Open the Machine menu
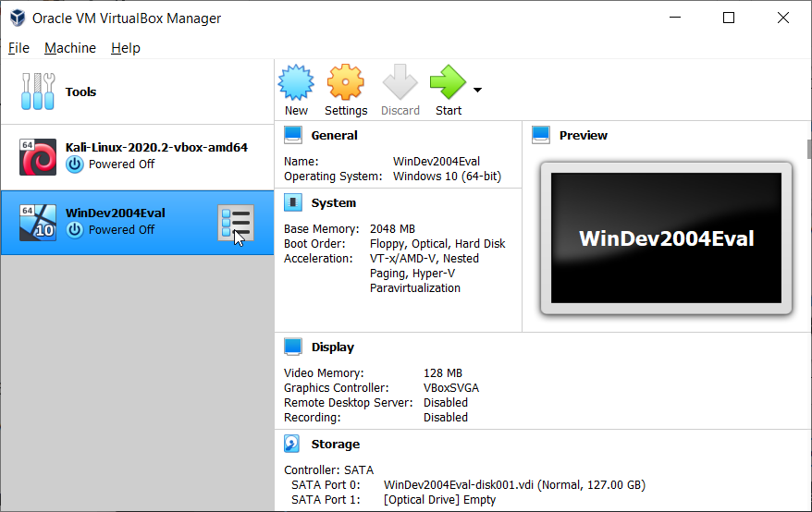 coord(70,48)
